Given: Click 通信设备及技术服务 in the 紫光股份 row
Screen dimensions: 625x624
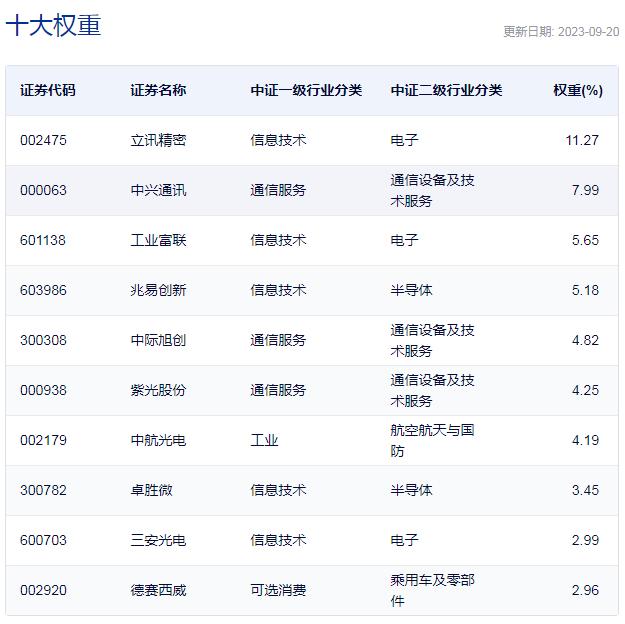Looking at the screenshot, I should 432,390.
